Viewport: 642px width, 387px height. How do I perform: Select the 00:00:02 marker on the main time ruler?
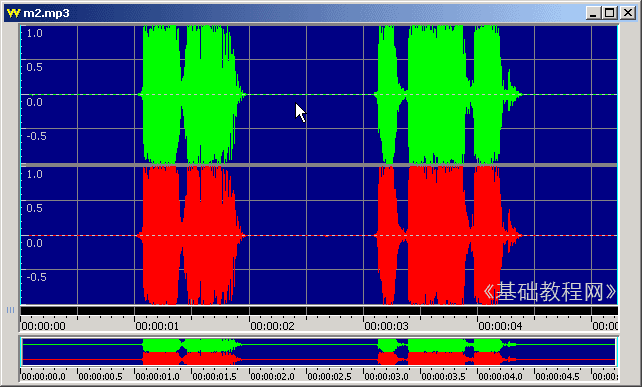pyautogui.click(x=272, y=326)
